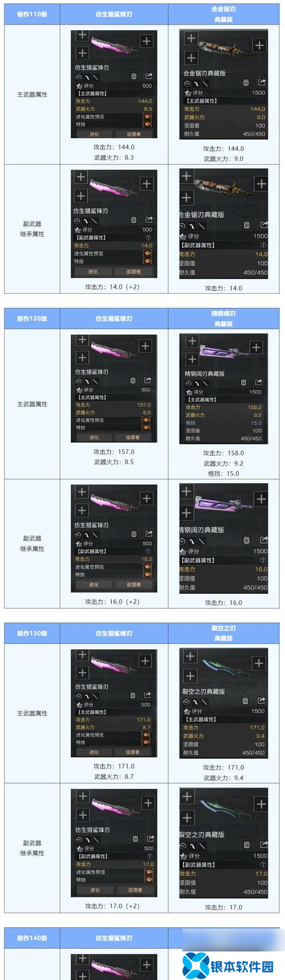Viewport: 285px width, 980px height.
Task: Toggle 特技 eye on level 120 main 仿生猎鲨锋刃 card
Action: pyautogui.click(x=146, y=427)
